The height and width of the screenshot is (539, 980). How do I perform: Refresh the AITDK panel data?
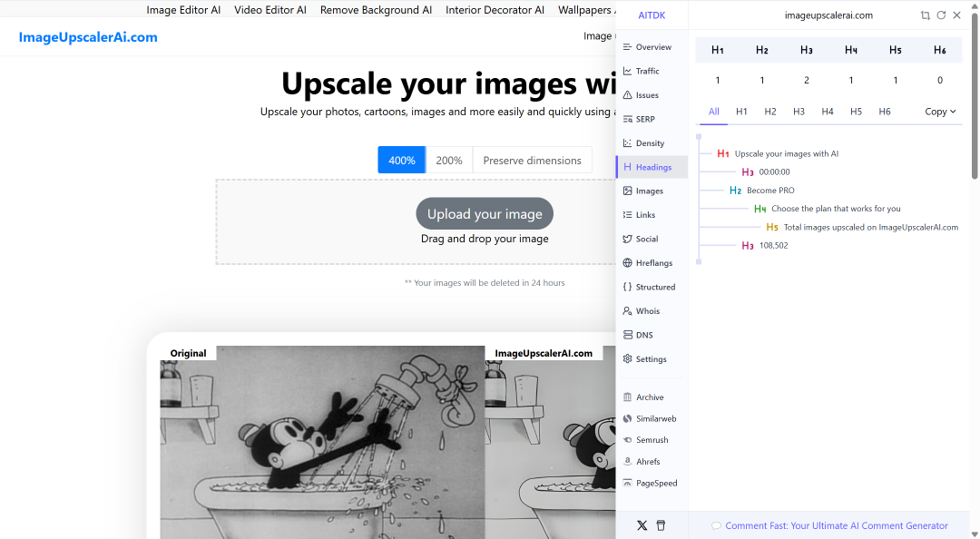[941, 15]
